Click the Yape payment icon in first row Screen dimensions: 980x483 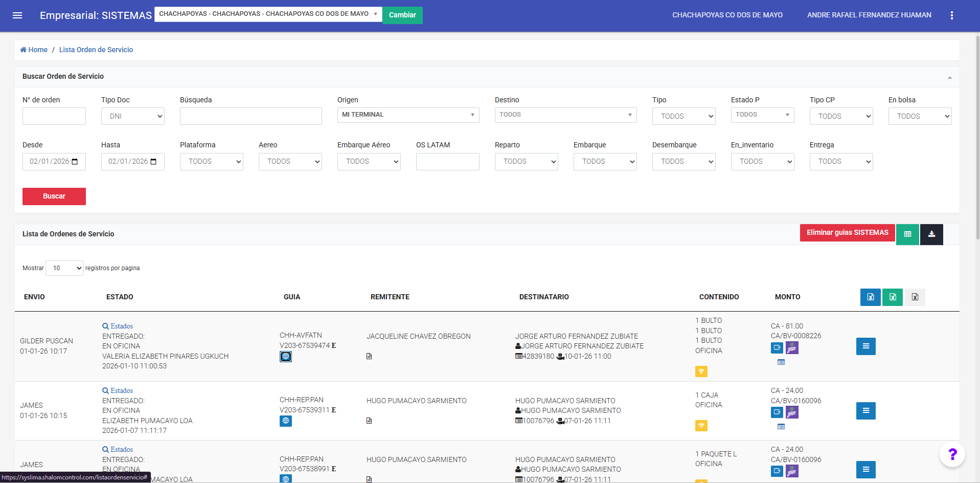pyautogui.click(x=792, y=348)
